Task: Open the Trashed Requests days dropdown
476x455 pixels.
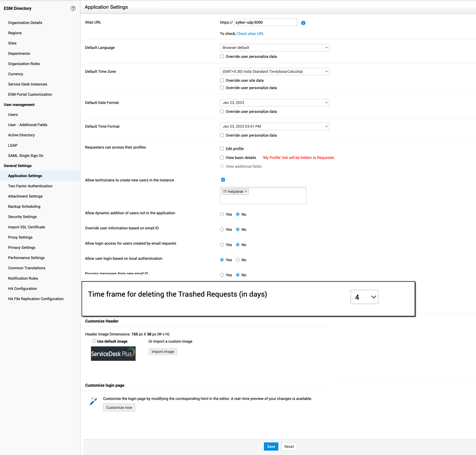Action: (364, 297)
